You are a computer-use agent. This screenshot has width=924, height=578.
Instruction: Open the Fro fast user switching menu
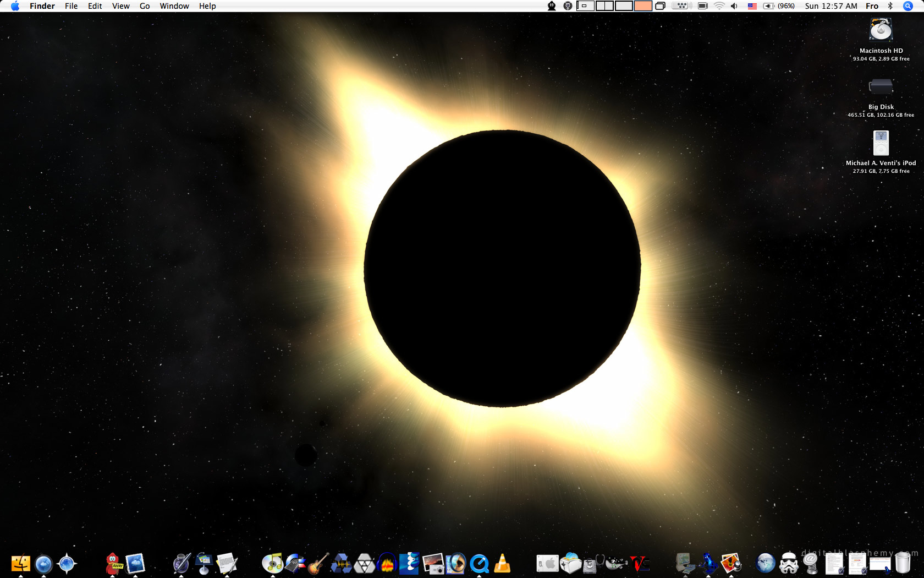coord(872,6)
